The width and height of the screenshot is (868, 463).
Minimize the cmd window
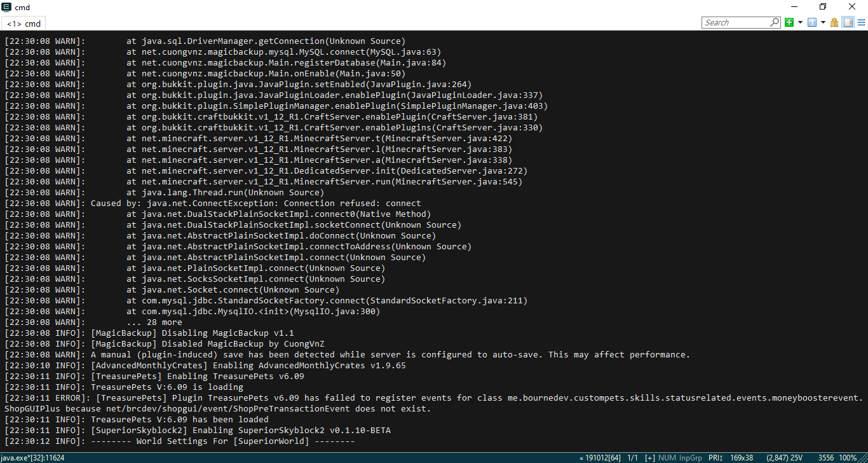794,7
